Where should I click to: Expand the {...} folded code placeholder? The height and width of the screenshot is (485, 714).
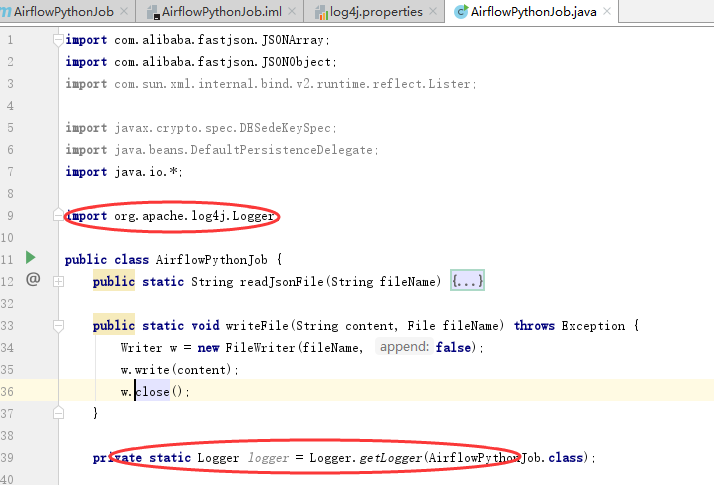(467, 281)
